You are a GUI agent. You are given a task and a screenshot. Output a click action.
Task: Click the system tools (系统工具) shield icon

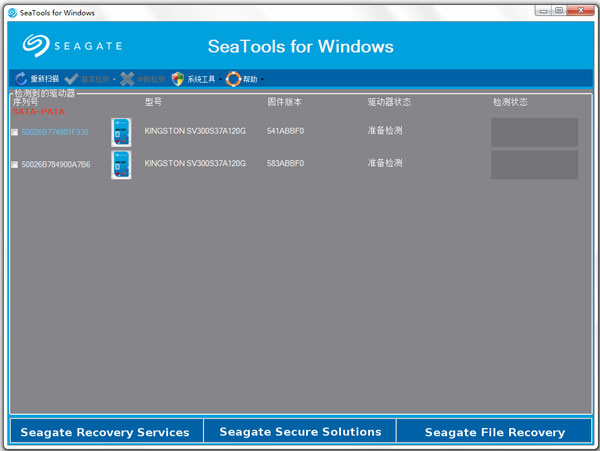pos(178,79)
